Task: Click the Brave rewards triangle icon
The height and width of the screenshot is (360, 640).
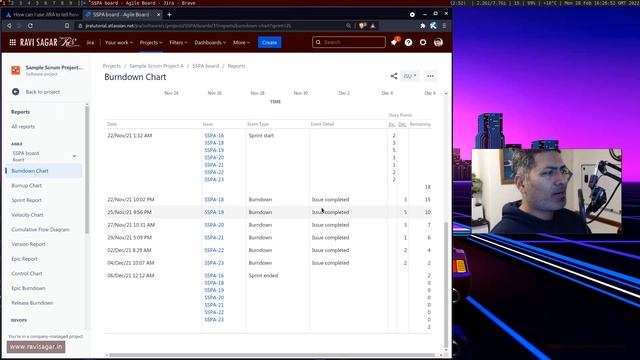Action: tap(373, 26)
